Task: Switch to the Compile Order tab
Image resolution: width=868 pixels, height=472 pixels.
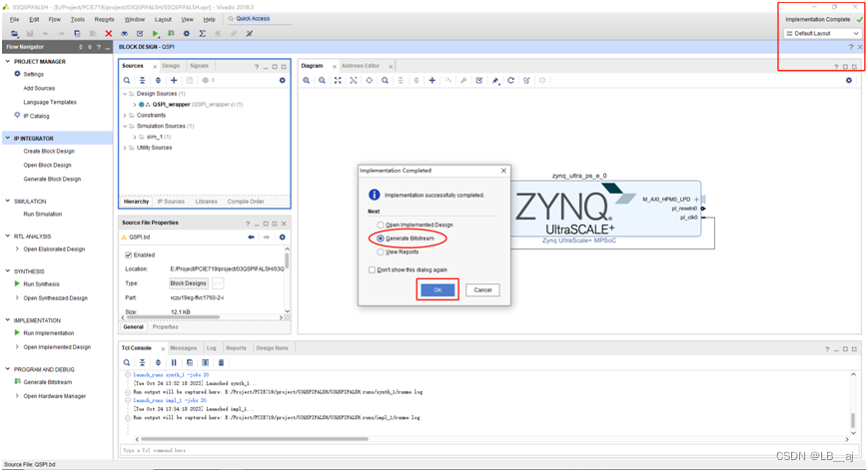Action: tap(246, 202)
